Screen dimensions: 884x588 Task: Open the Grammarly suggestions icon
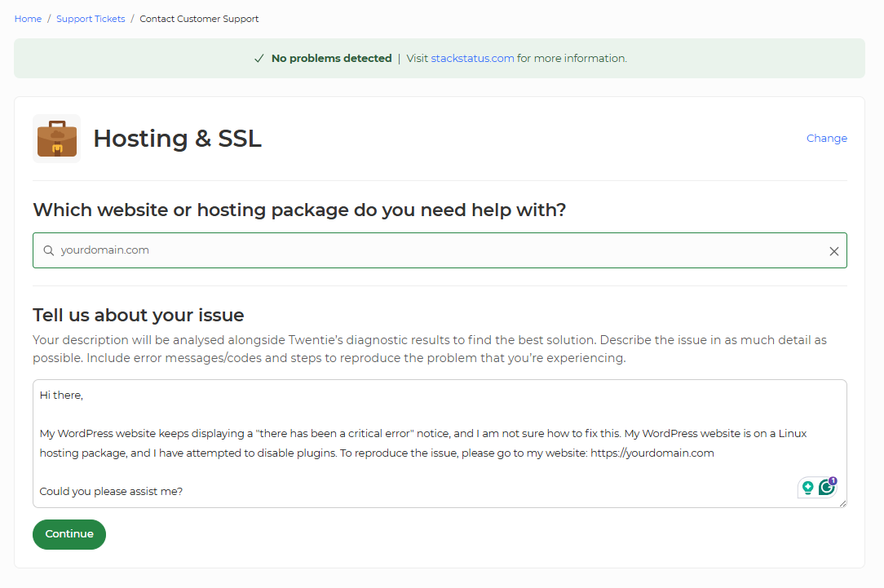click(x=826, y=487)
